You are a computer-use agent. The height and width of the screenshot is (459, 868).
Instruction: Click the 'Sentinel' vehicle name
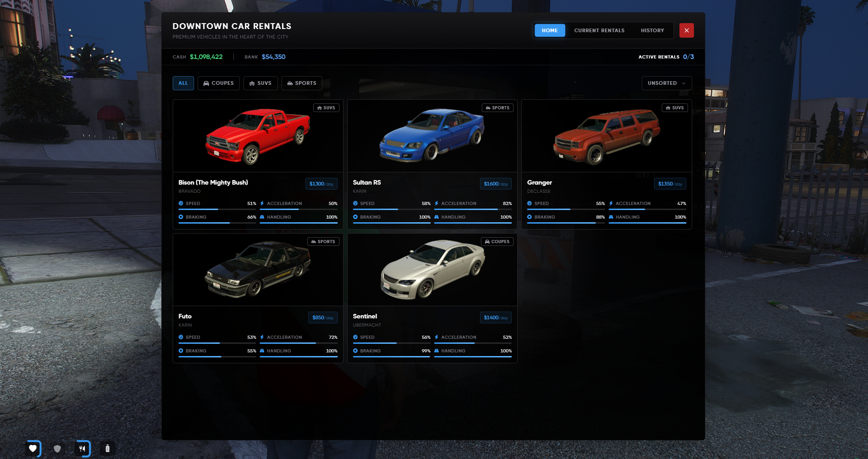tap(365, 316)
